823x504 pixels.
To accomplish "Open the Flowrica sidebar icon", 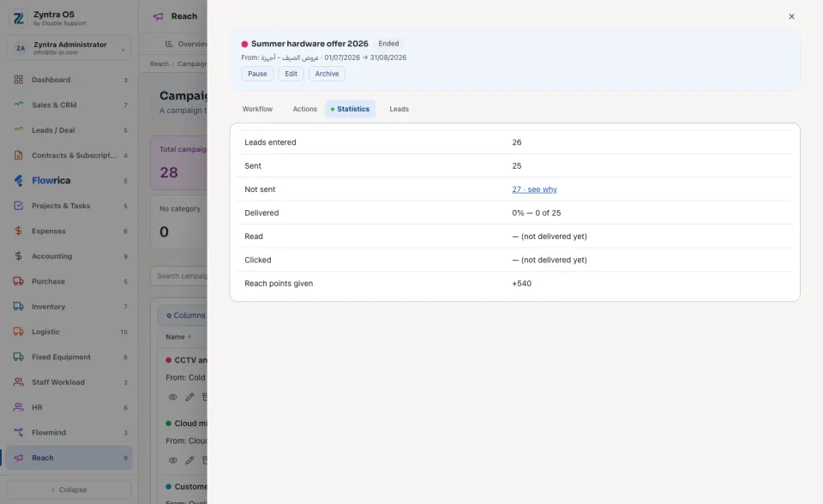I will click(18, 181).
